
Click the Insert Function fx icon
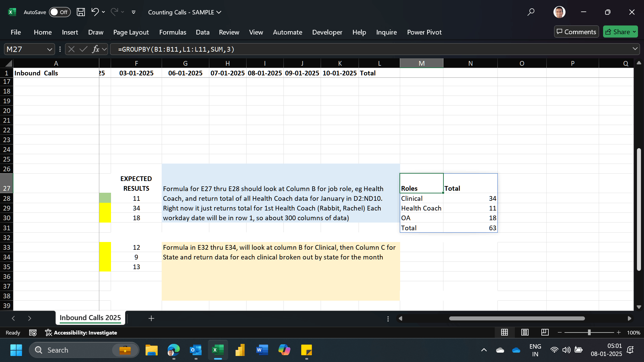coord(96,49)
